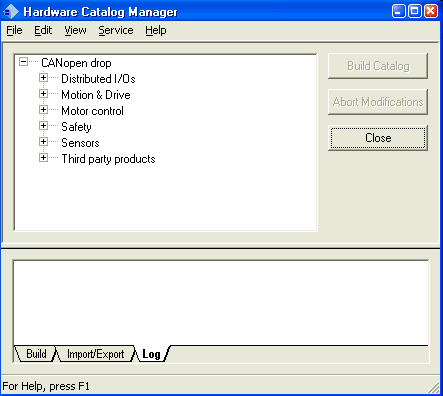Select the Motion & Drive label
Screen dimensions: 443x396
(96, 95)
